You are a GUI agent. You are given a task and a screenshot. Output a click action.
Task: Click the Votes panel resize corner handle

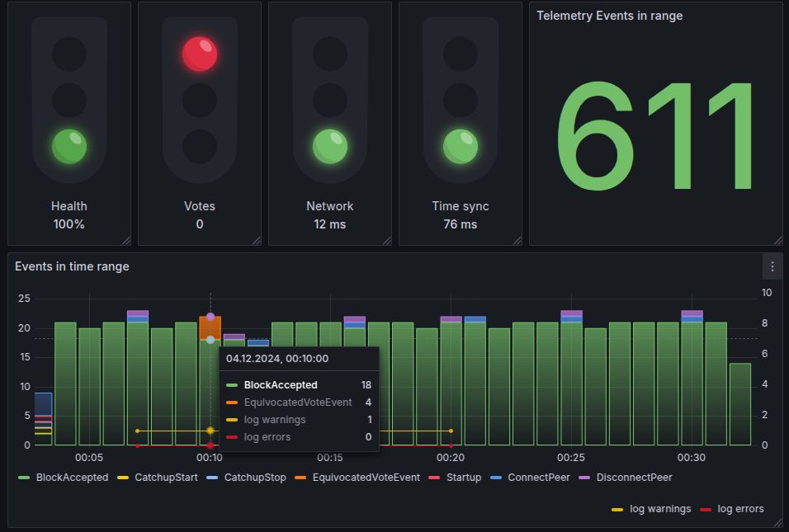257,240
